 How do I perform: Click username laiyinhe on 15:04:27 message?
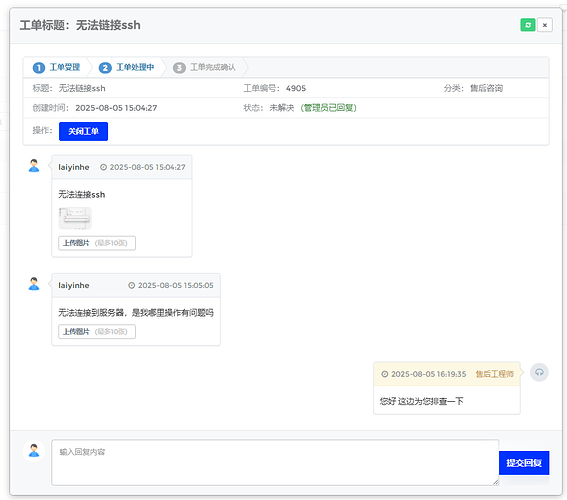tap(74, 167)
